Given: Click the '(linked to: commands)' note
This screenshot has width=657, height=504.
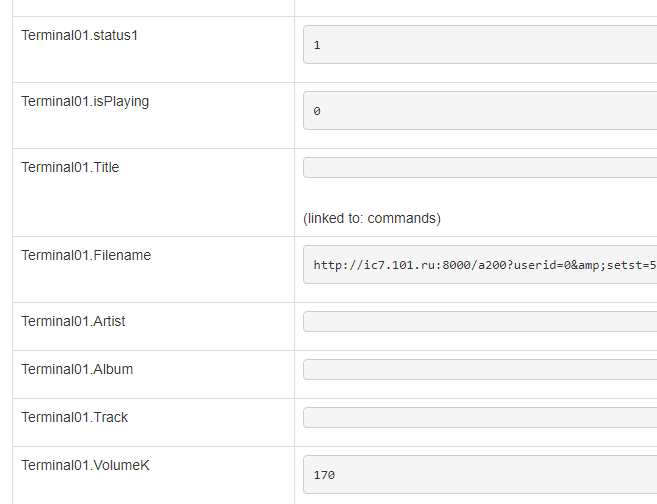Looking at the screenshot, I should pyautogui.click(x=372, y=218).
